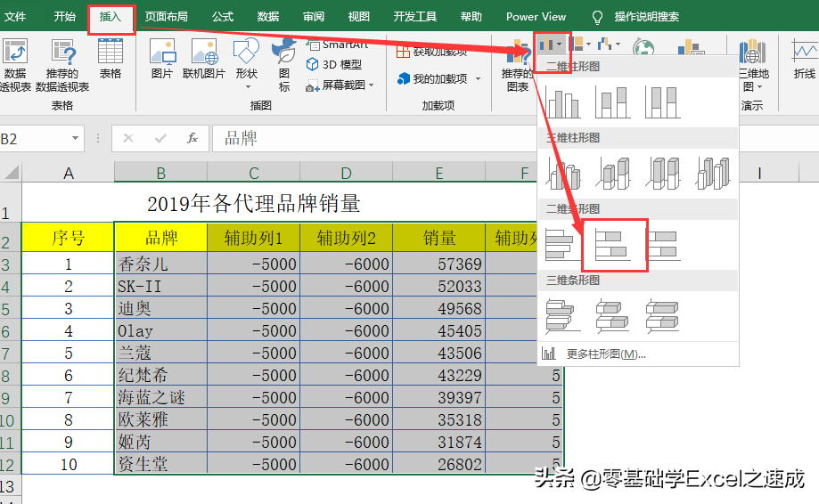
Task: Select 3-D 100% stacked bar chart
Action: (x=663, y=315)
